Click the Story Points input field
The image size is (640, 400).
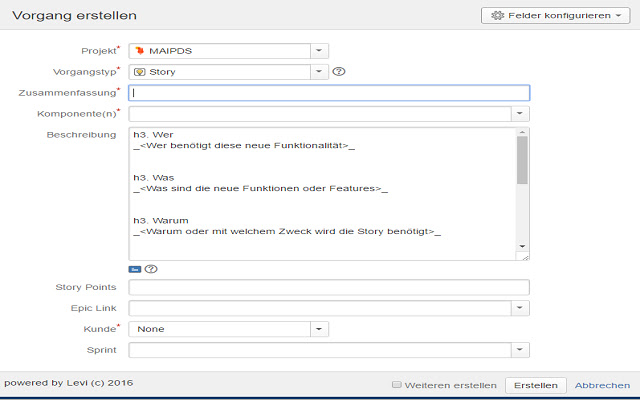coord(329,287)
